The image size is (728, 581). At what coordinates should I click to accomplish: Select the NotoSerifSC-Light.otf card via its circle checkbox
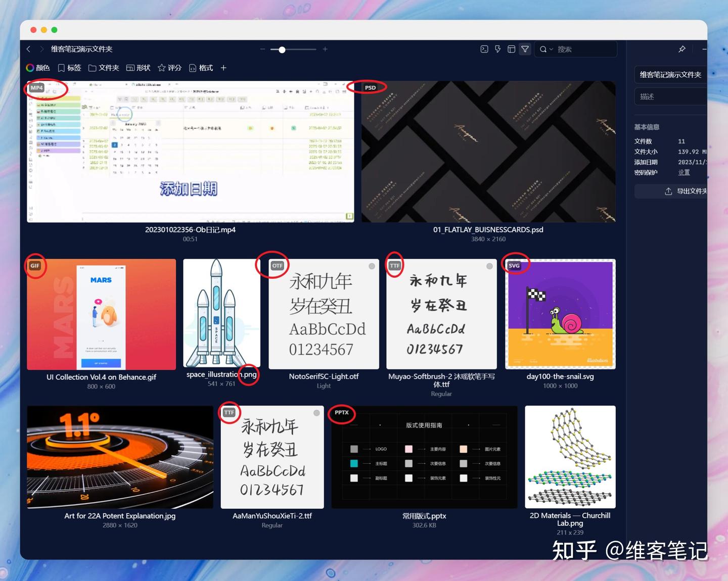pyautogui.click(x=372, y=266)
